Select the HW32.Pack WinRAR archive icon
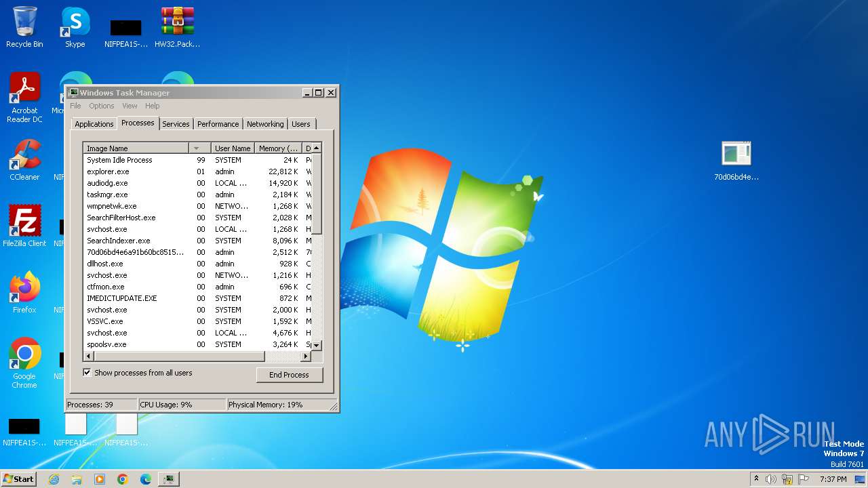Screen dimensions: 868x488 click(x=177, y=27)
